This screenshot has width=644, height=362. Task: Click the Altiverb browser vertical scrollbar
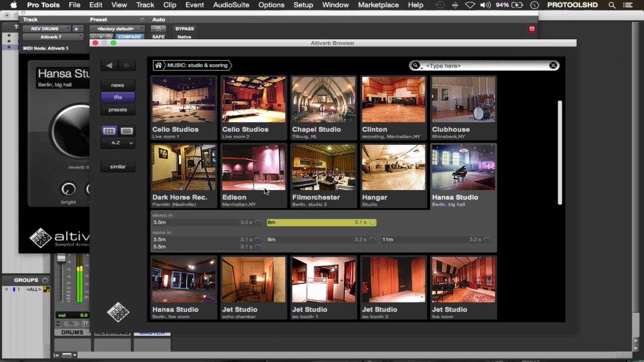point(560,153)
